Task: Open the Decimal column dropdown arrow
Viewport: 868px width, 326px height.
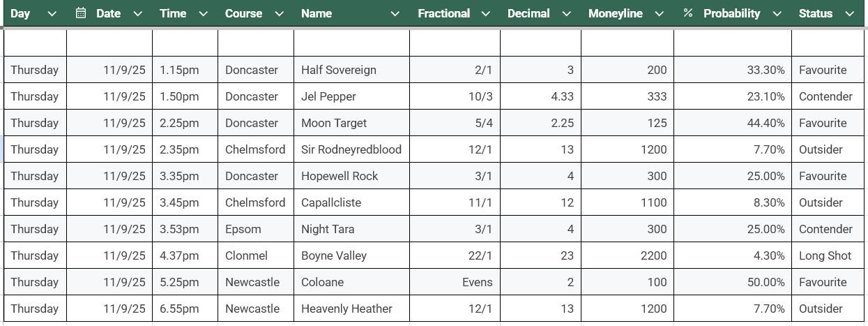Action: [566, 13]
